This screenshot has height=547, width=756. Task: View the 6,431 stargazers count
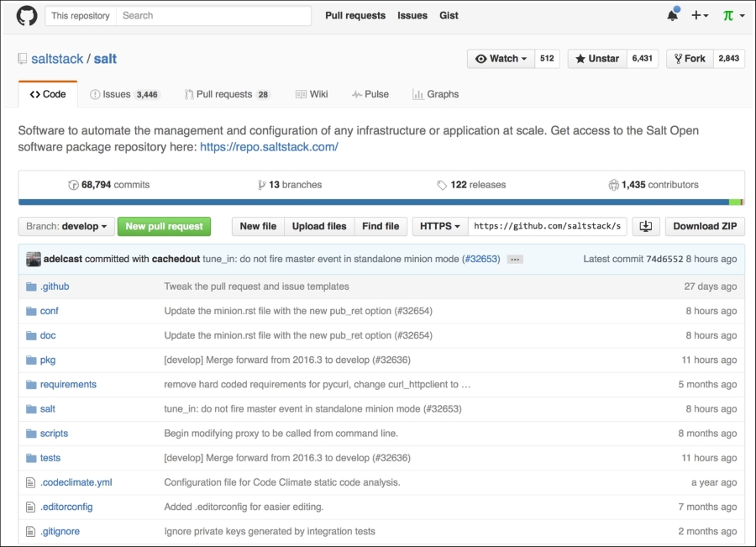(x=642, y=58)
